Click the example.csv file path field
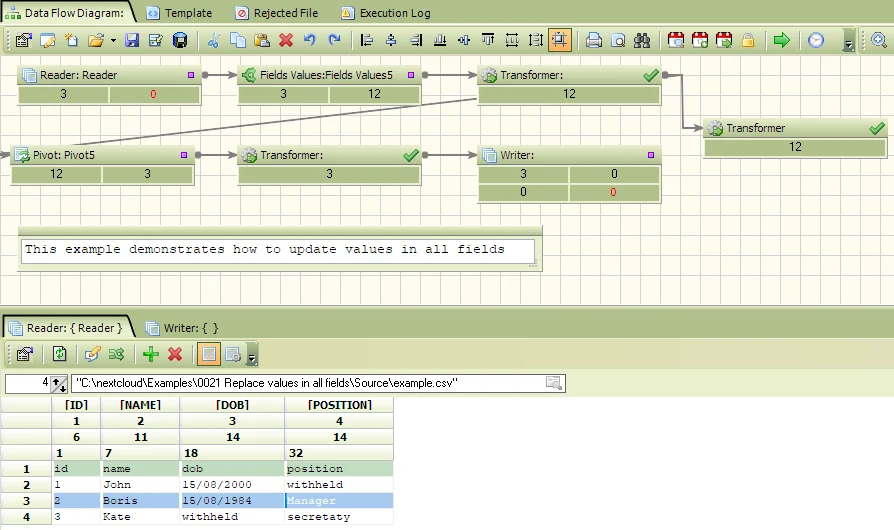Viewport: 894px width, 530px height. [318, 383]
